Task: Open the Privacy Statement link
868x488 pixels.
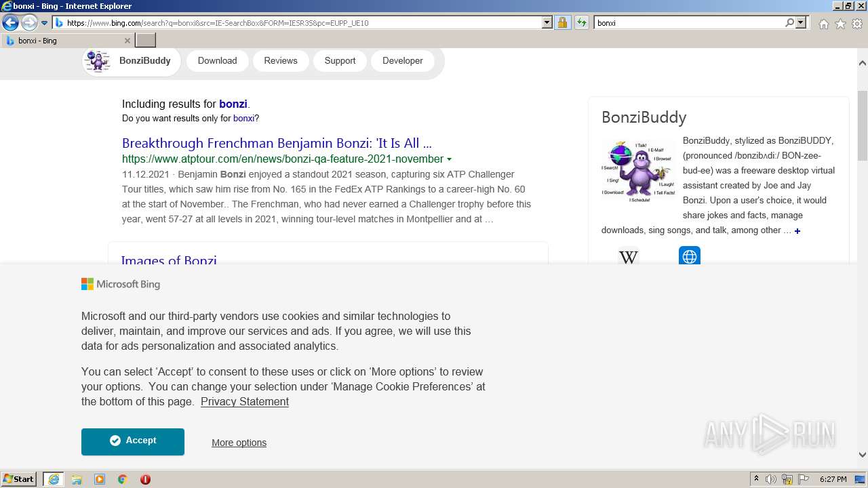Action: click(245, 402)
